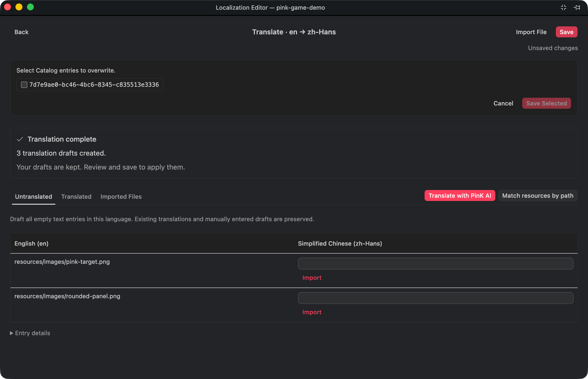This screenshot has width=588, height=379.
Task: Click Import link under rounded-panel.png row
Action: [x=312, y=312]
